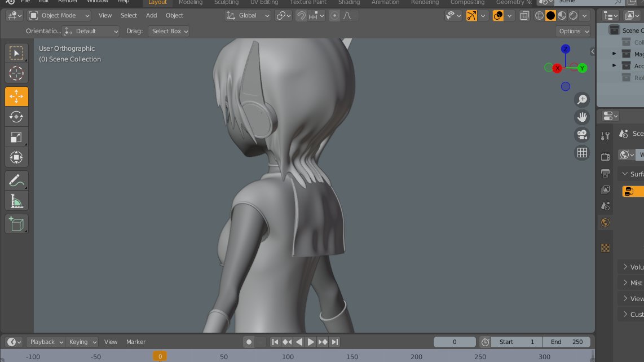Click the current frame number field

[x=455, y=342]
